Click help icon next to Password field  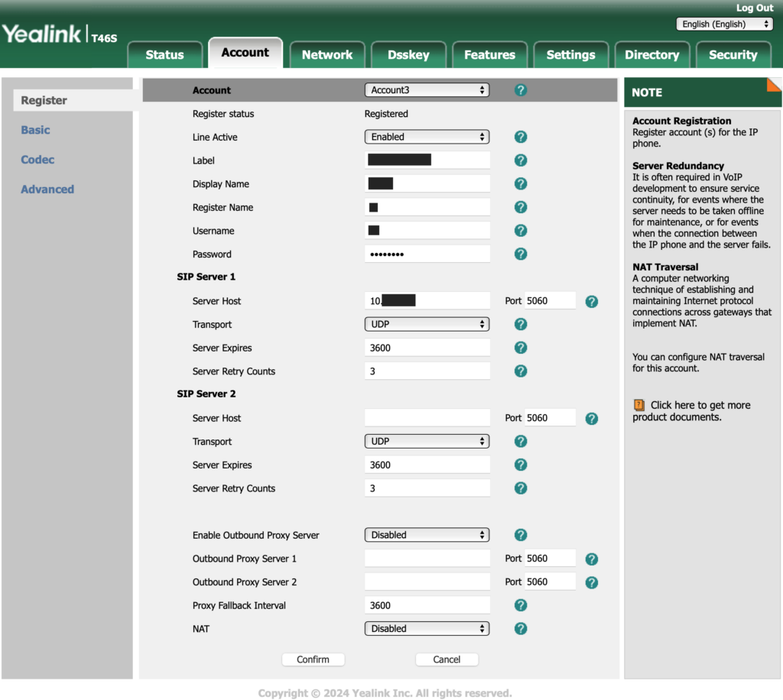520,254
